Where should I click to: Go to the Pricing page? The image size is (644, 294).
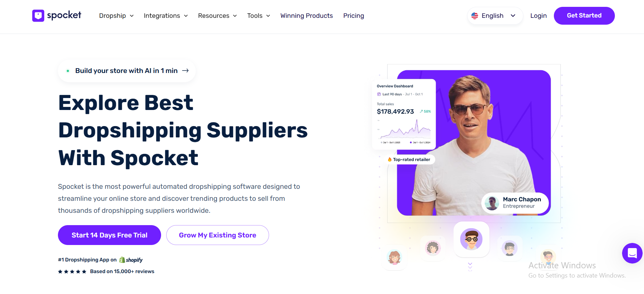(x=353, y=16)
